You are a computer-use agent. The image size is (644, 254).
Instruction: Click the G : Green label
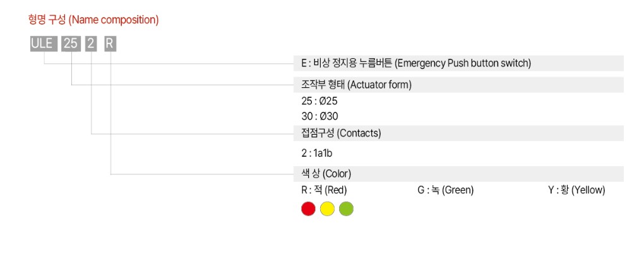pos(445,190)
